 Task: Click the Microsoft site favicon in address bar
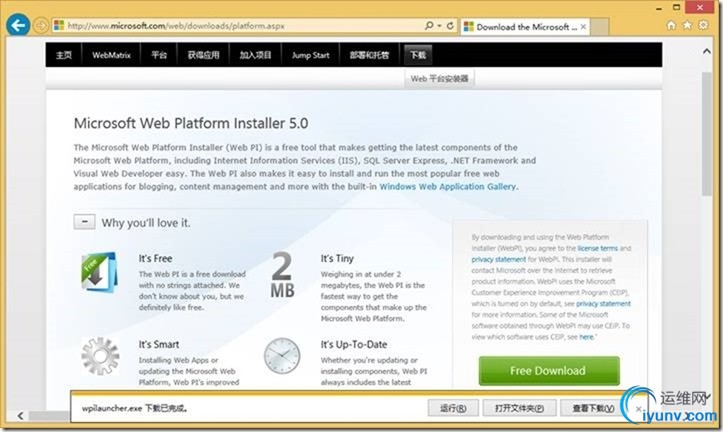pos(59,25)
